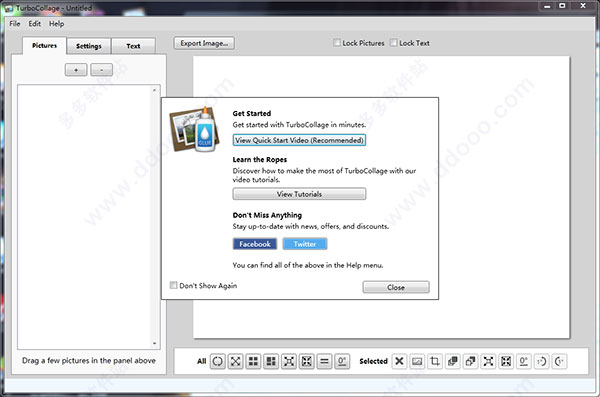Click the pictures panel scrollbar down arrow
Viewport: 600px width, 397px height.
(x=155, y=343)
